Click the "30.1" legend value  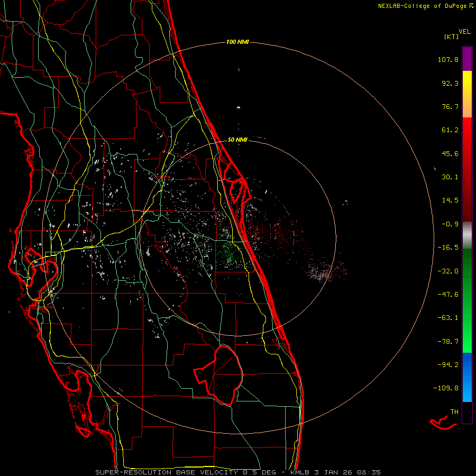coord(450,177)
